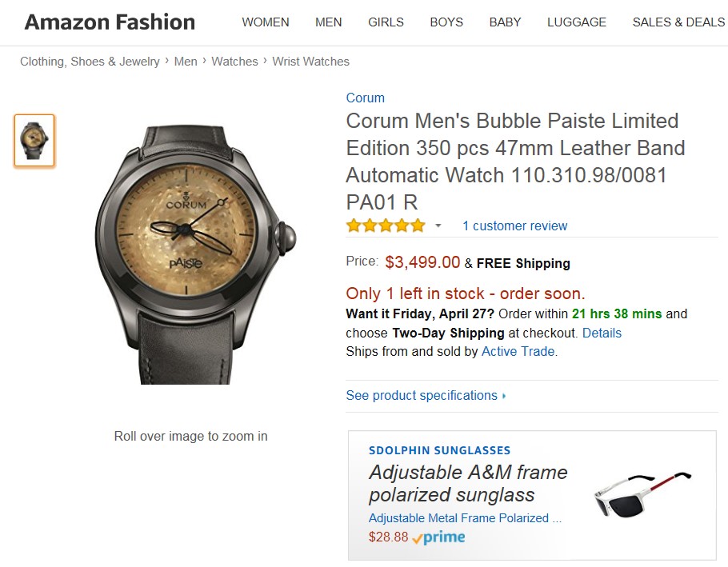This screenshot has height=567, width=728.
Task: Open the MEN menu
Action: [x=328, y=22]
